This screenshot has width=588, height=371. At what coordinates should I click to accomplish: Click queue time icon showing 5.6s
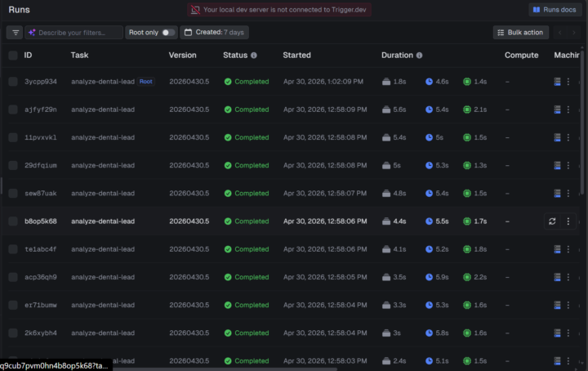386,110
